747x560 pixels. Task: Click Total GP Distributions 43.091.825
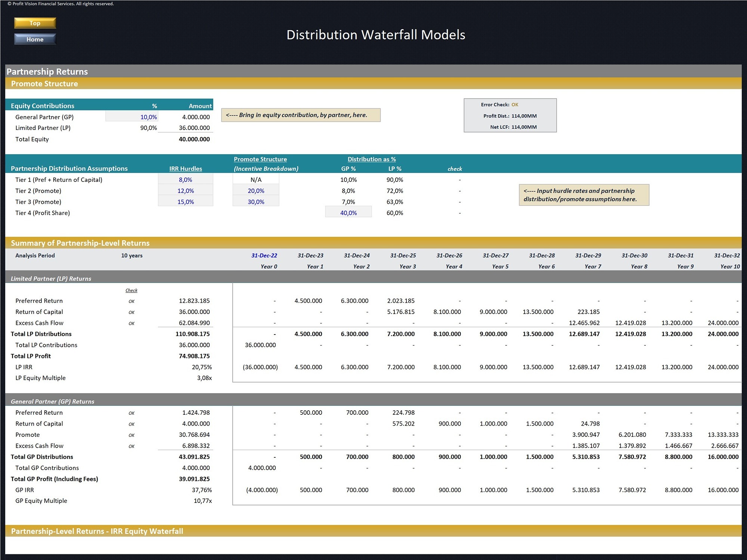(194, 457)
